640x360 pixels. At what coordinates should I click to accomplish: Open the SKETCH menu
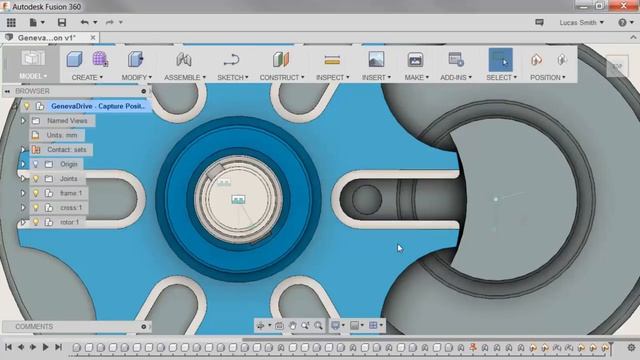tap(233, 77)
